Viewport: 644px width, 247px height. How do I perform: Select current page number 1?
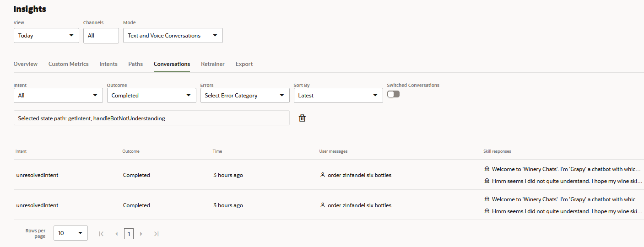point(129,234)
